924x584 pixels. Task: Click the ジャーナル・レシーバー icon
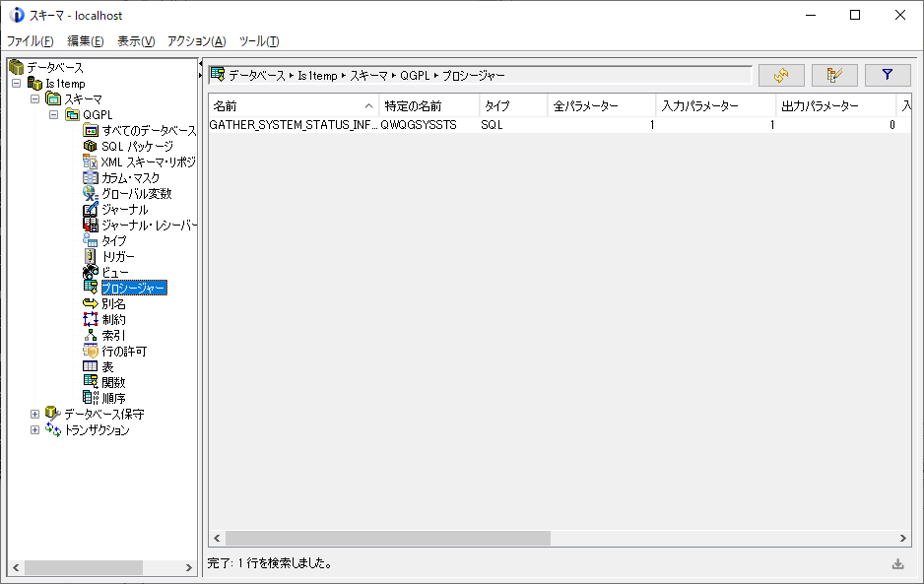coord(91,225)
